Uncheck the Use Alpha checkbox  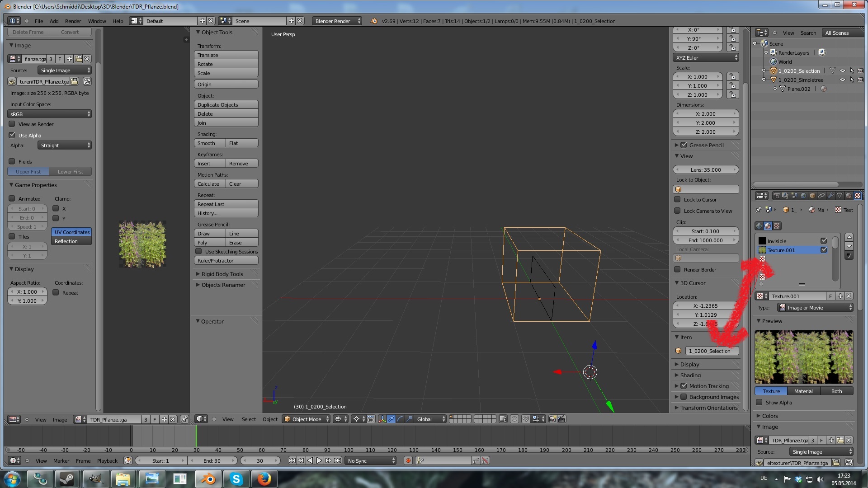12,135
